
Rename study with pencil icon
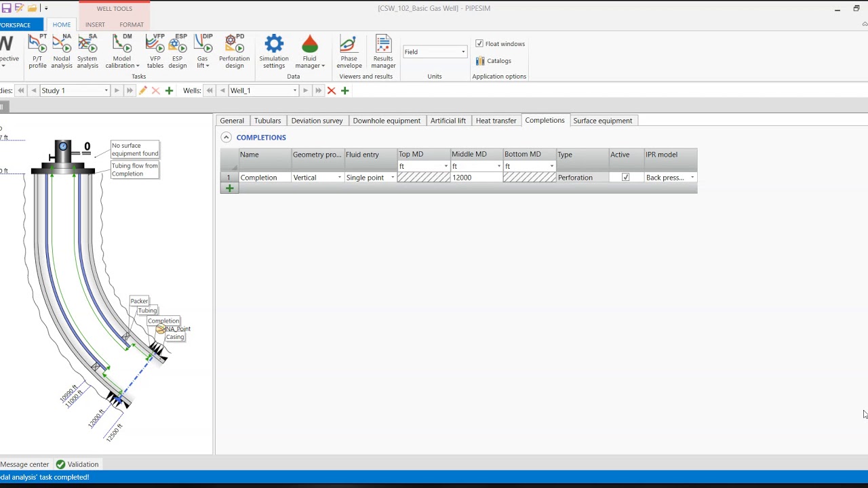(x=142, y=90)
